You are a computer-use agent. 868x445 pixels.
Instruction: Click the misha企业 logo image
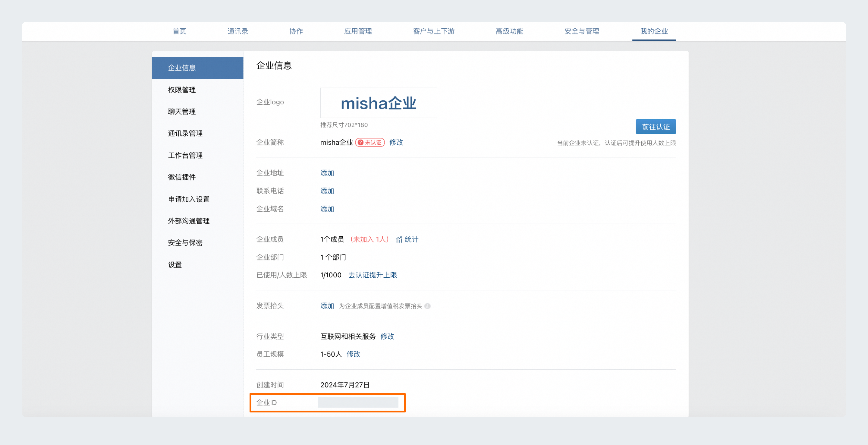coord(379,103)
